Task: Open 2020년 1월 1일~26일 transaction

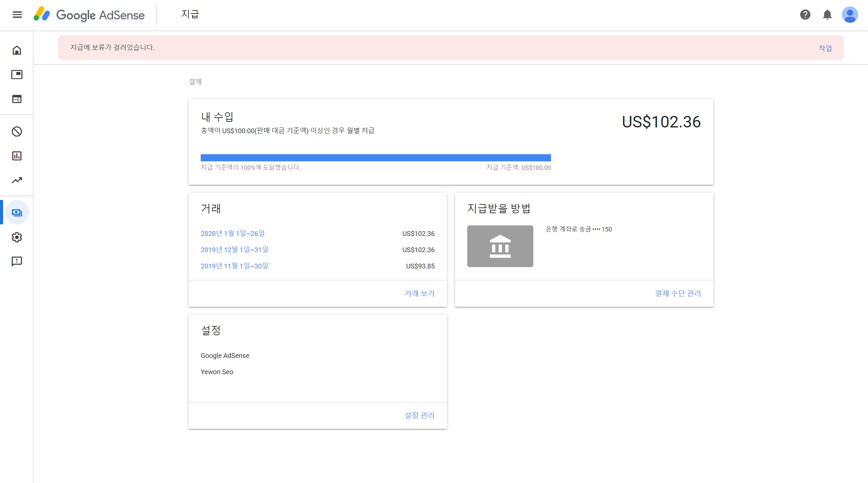Action: [233, 233]
